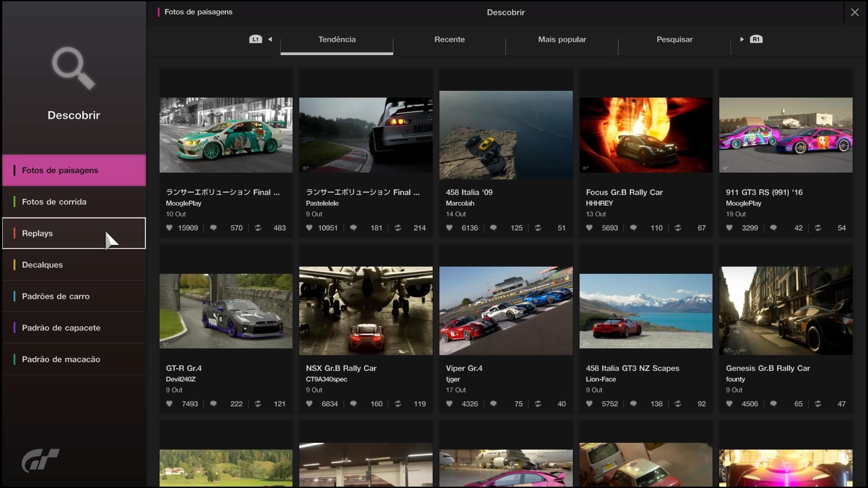The height and width of the screenshot is (488, 868).
Task: Click the Gran Turismo logo in sidebar
Action: click(x=41, y=460)
